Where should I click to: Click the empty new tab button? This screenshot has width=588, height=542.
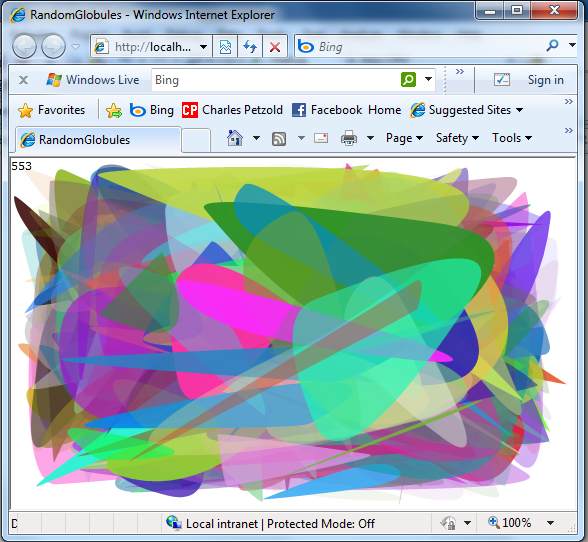coord(196,140)
